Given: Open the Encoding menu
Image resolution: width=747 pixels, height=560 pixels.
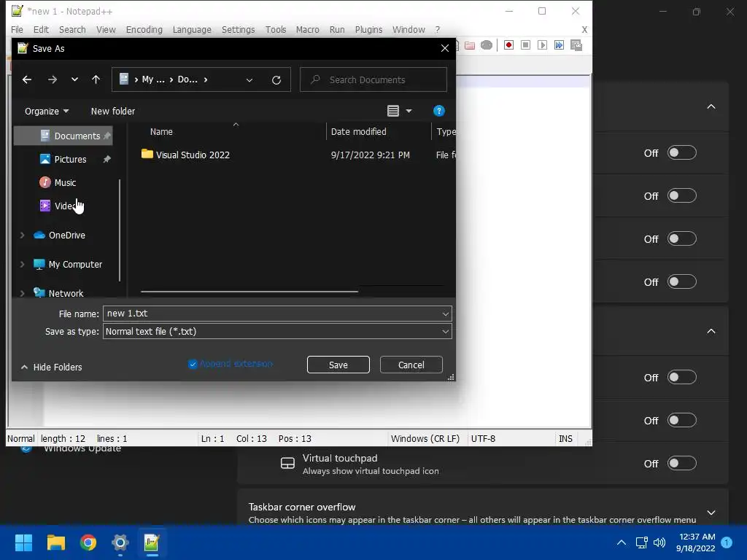Looking at the screenshot, I should tap(144, 29).
